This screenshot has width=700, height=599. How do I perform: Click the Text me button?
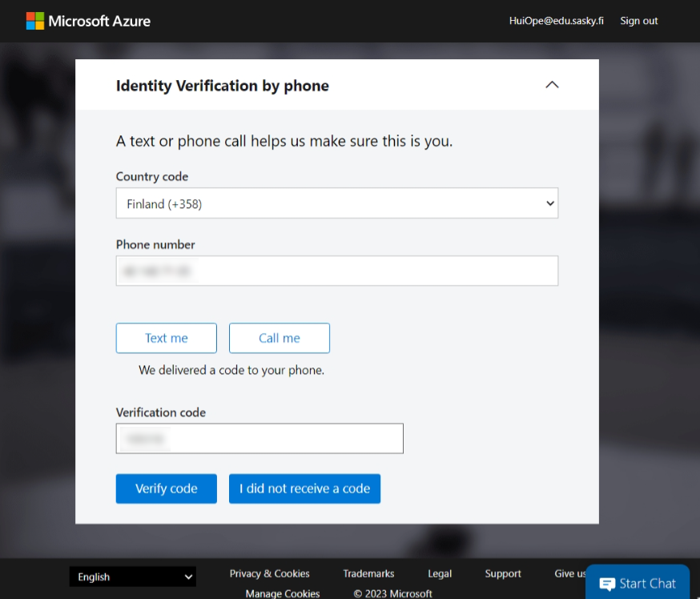tap(167, 338)
